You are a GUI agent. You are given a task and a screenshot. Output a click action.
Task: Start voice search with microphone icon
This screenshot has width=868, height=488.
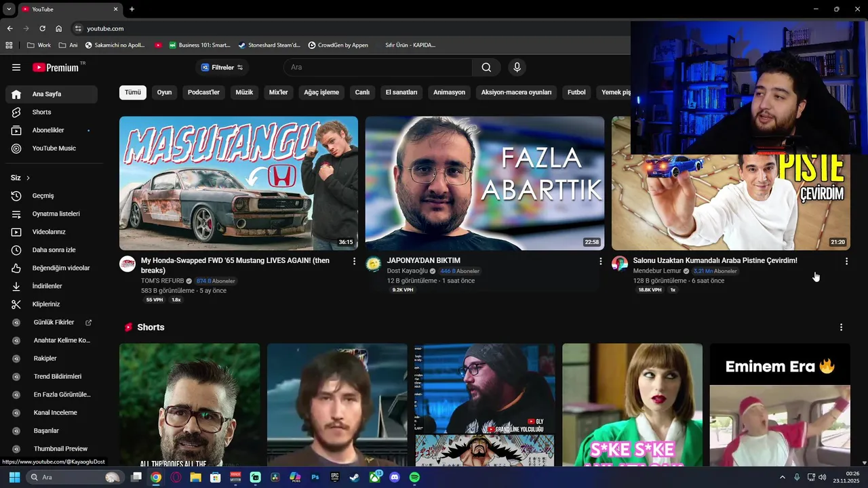(517, 67)
